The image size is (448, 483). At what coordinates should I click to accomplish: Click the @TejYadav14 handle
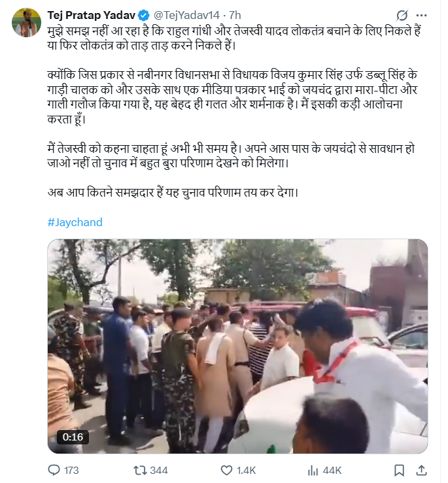point(186,15)
